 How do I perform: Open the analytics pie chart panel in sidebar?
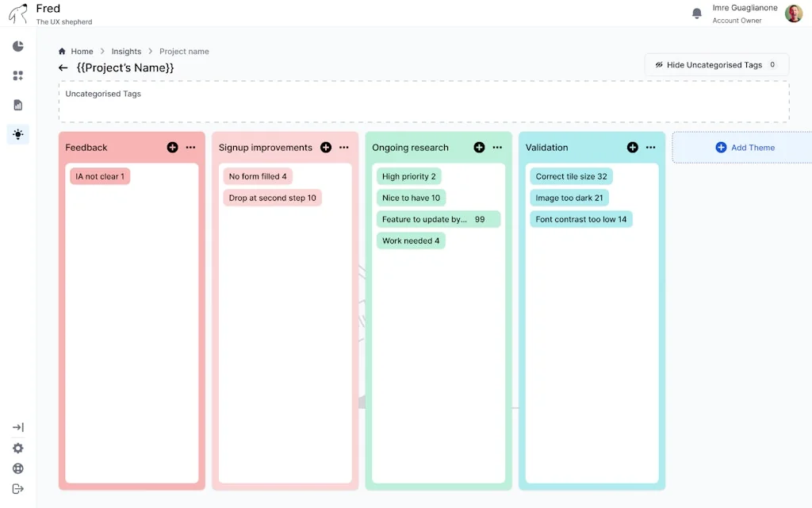17,46
